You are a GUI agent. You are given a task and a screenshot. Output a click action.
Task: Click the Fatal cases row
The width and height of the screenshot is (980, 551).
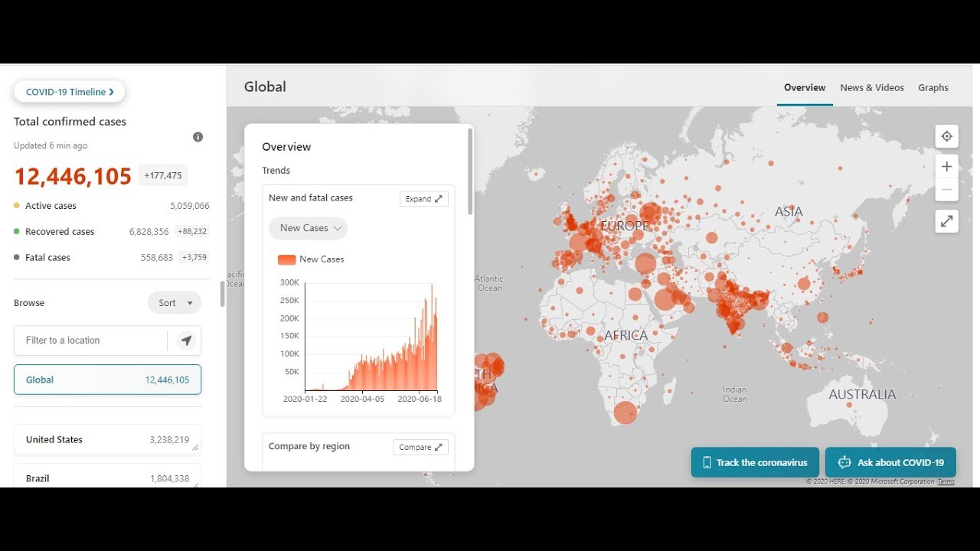pyautogui.click(x=112, y=258)
